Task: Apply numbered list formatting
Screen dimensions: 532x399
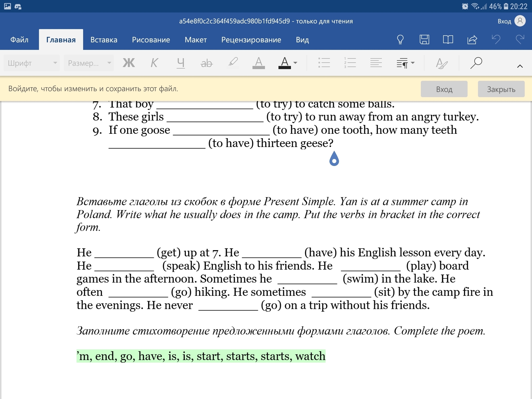Action: [x=350, y=63]
